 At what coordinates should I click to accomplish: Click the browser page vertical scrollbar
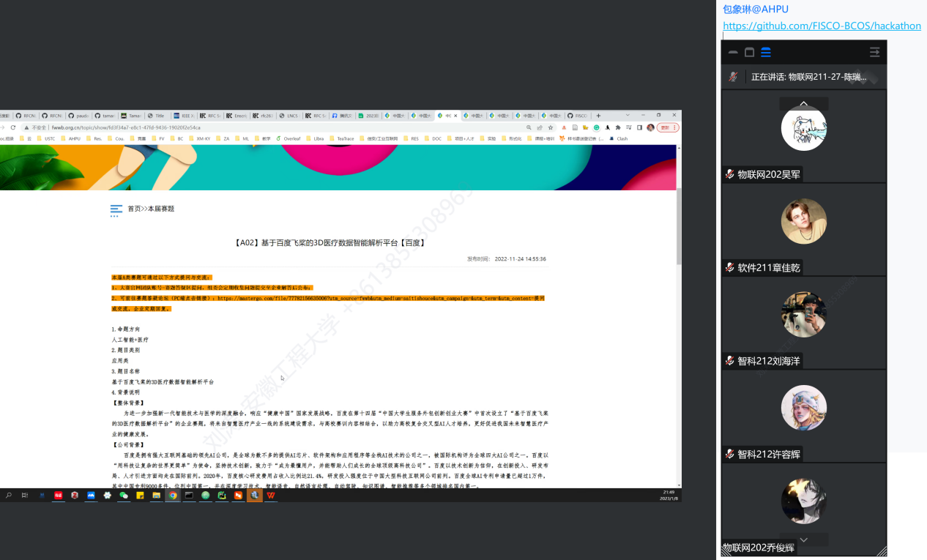[x=679, y=227]
